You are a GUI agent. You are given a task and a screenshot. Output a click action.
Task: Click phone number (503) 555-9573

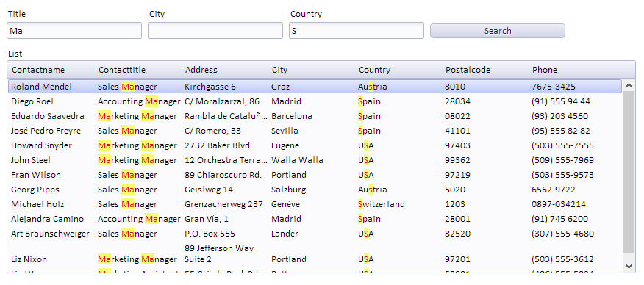[562, 175]
